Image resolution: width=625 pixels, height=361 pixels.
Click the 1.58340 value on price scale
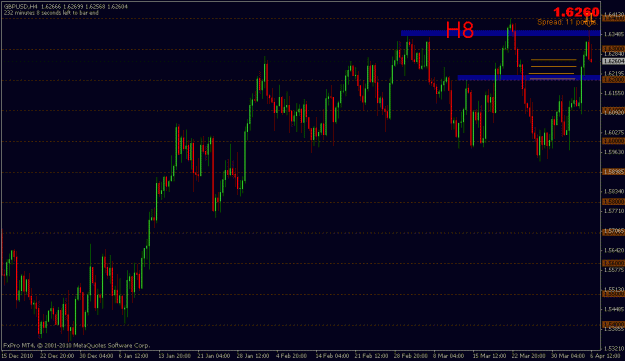[614, 191]
